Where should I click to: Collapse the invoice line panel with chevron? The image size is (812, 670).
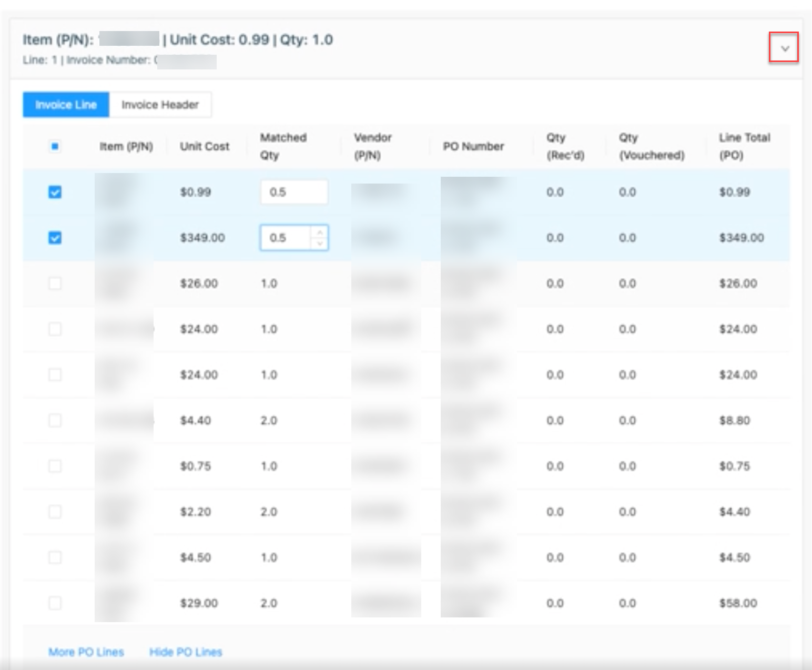click(x=784, y=48)
